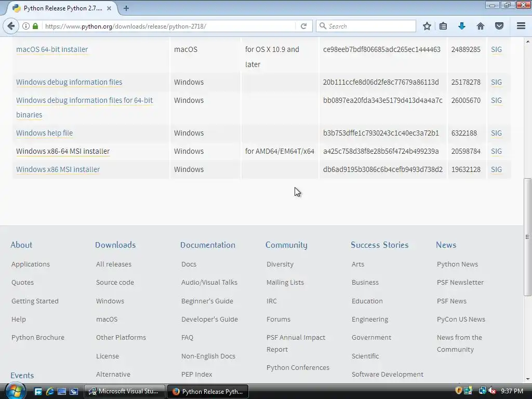Open the About footer heading
The width and height of the screenshot is (532, 399).
[x=21, y=245]
